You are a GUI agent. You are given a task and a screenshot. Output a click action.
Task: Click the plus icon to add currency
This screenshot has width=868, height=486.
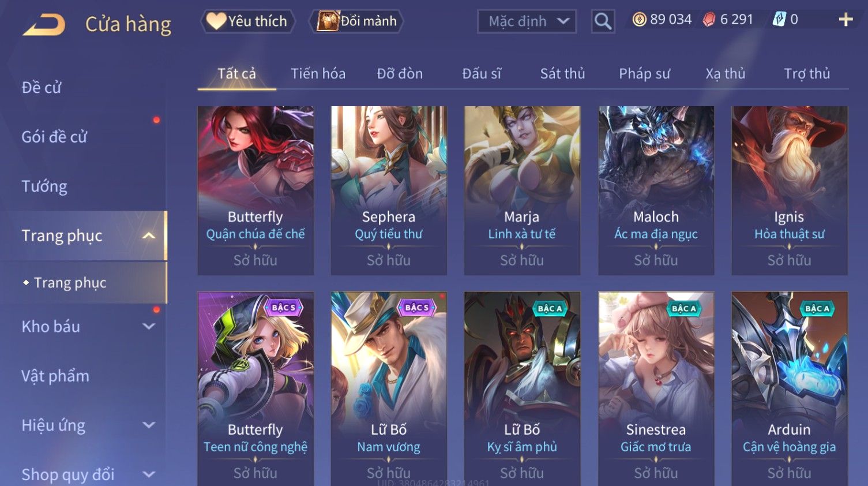[846, 20]
